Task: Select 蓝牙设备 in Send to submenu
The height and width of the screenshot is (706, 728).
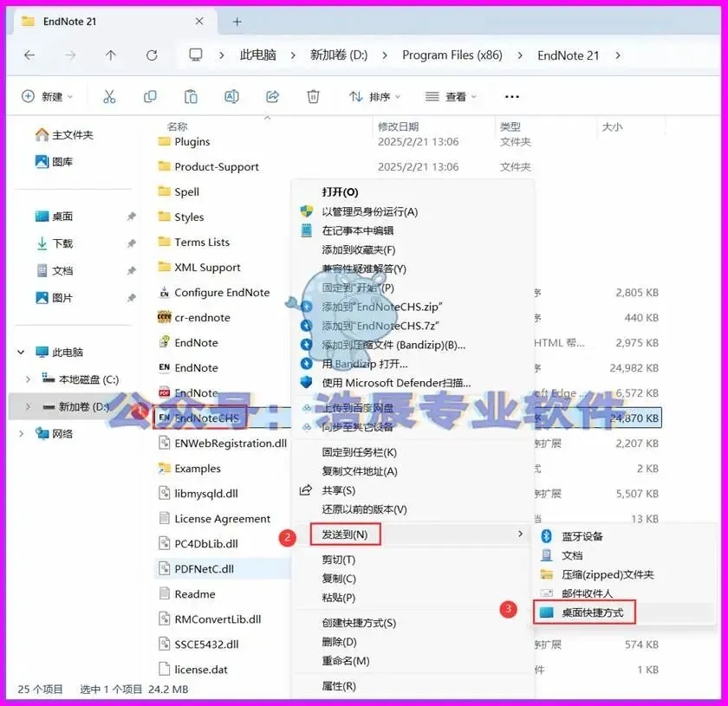Action: (x=582, y=536)
